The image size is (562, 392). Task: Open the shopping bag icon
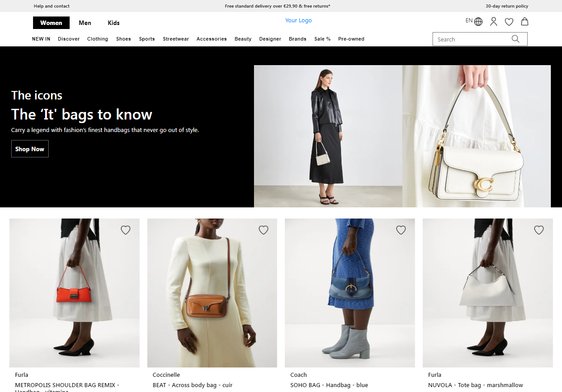tap(525, 21)
